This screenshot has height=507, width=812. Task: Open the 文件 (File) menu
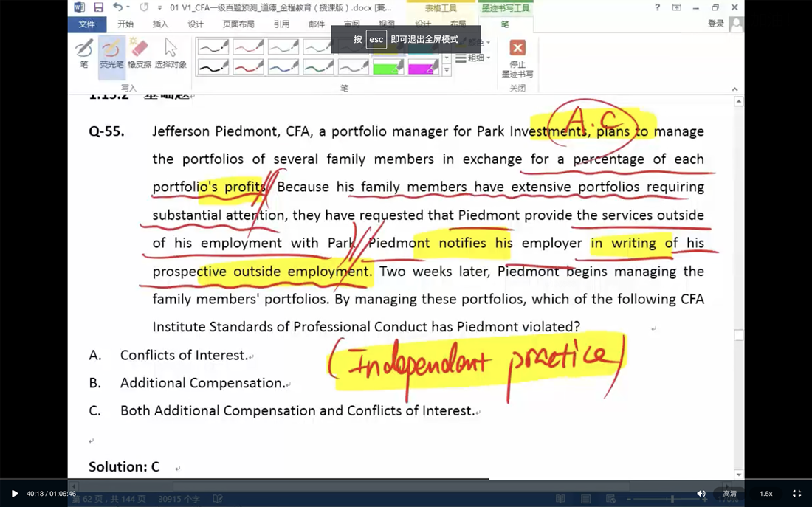point(86,24)
